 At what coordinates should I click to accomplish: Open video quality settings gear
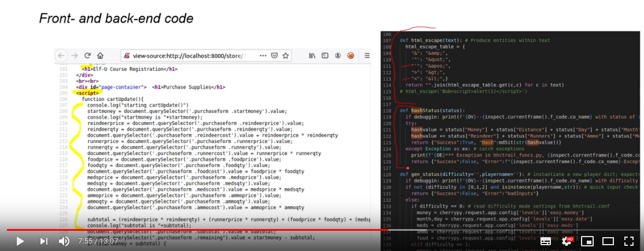coord(567,241)
